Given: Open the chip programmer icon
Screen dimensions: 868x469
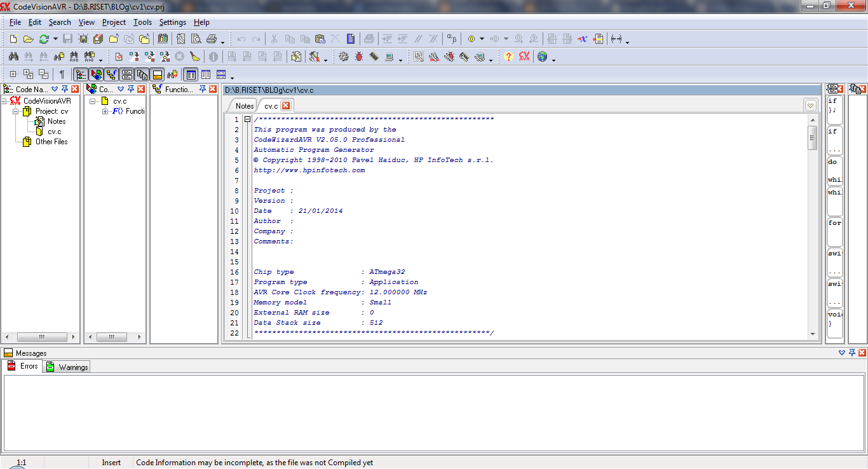Looking at the screenshot, I should coord(374,57).
